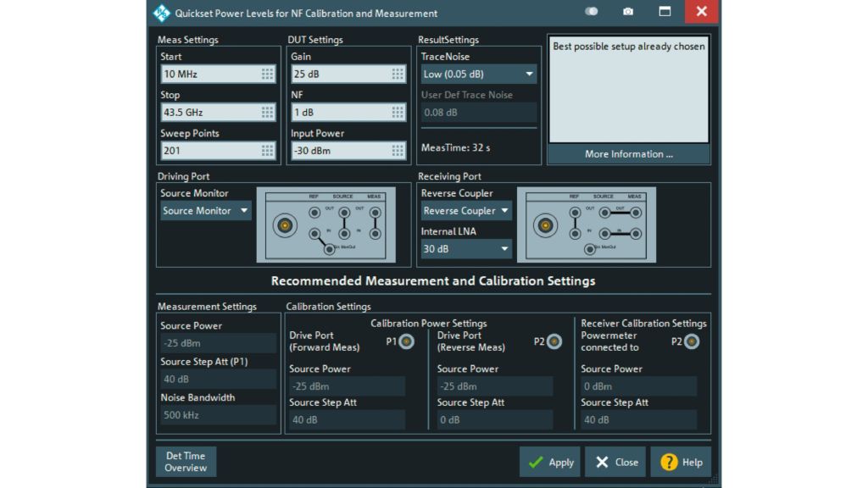Open the More Information panel
The width and height of the screenshot is (868, 488).
coord(628,153)
